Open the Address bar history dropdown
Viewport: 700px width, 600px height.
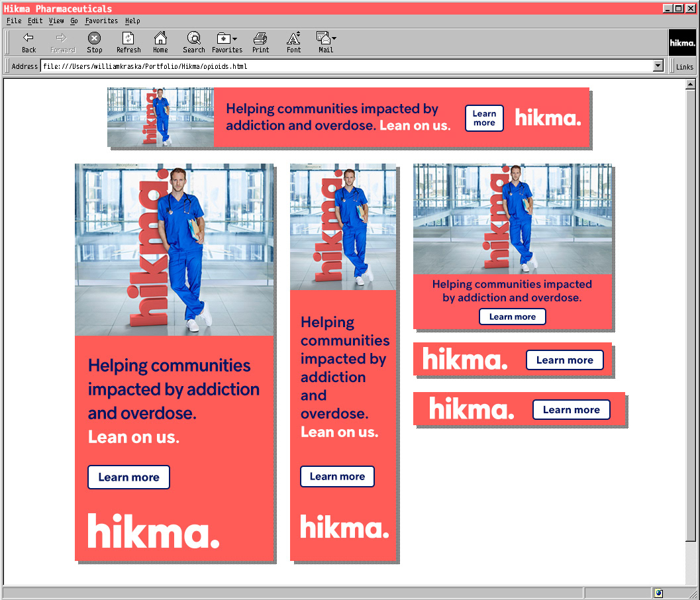(x=658, y=66)
